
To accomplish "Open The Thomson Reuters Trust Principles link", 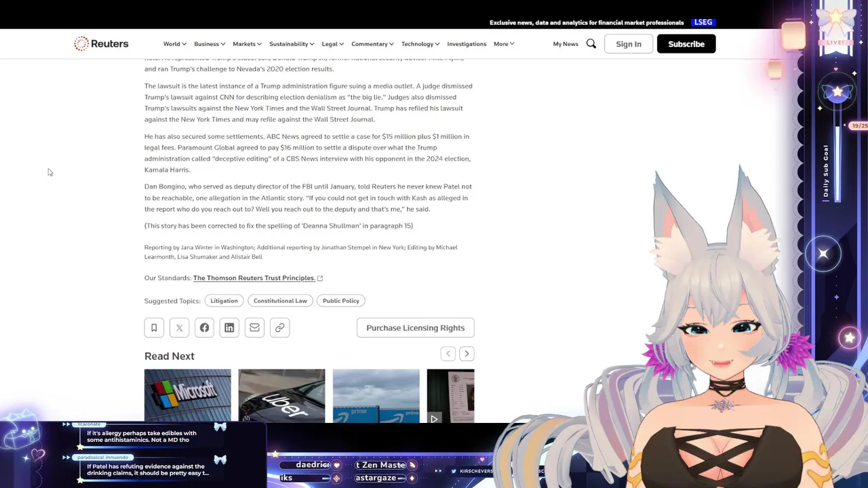I will pos(254,278).
